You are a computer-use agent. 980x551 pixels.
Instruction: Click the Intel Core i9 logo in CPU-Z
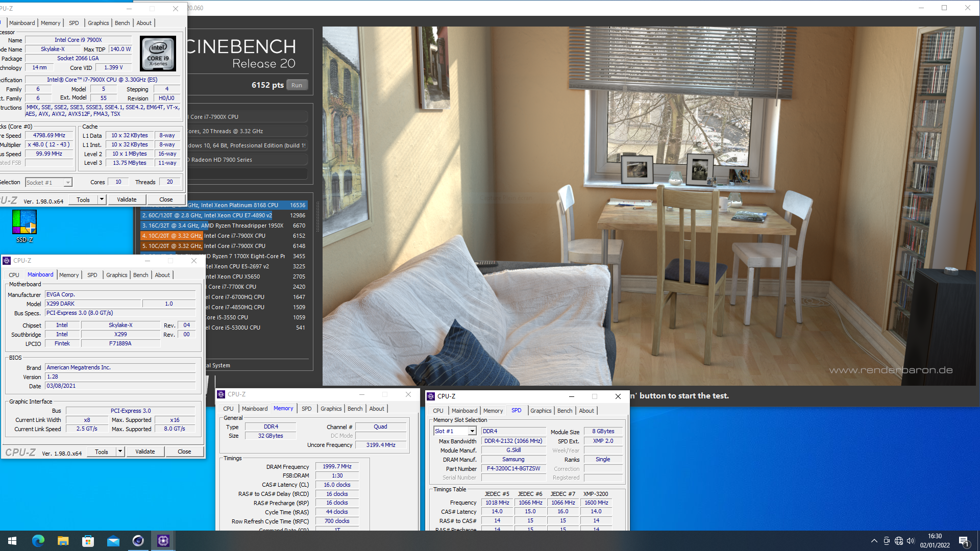[158, 54]
